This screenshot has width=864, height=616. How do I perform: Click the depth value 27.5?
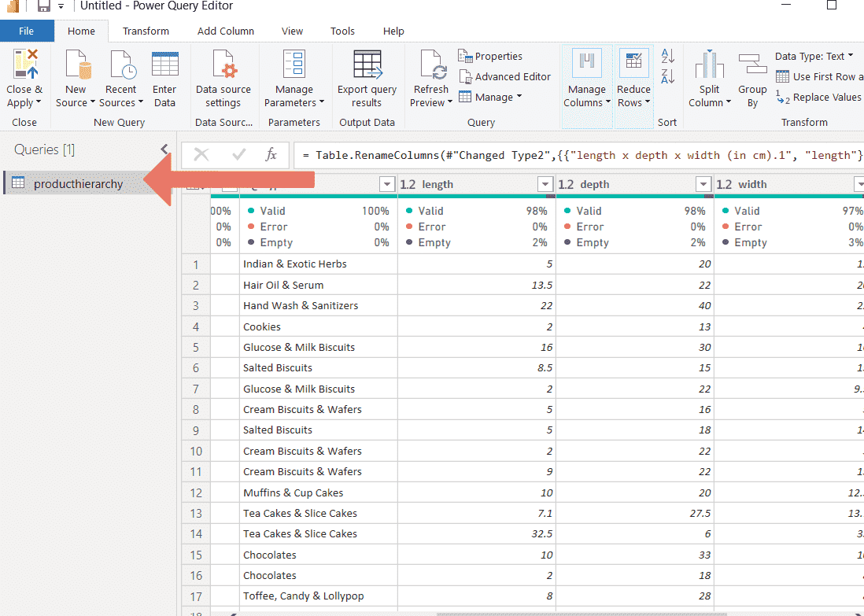(635, 514)
